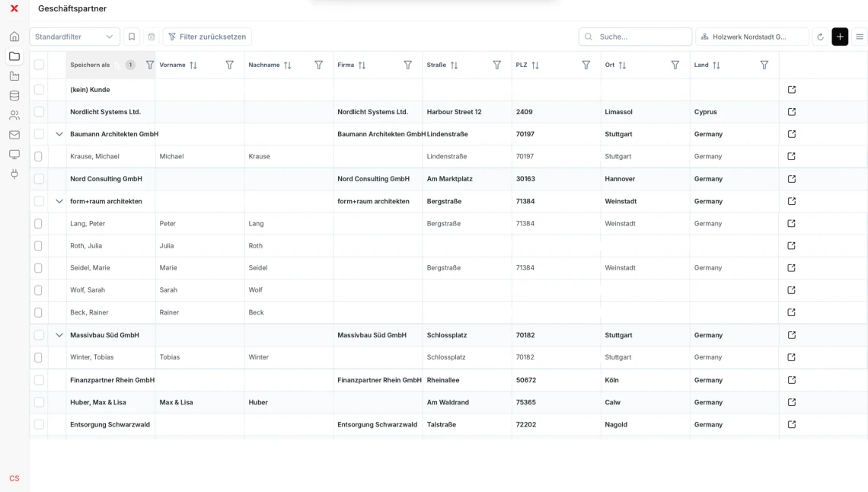Check the box for Nordlicht Systems Ltd.
Image resolution: width=868 pixels, height=492 pixels.
coord(39,112)
